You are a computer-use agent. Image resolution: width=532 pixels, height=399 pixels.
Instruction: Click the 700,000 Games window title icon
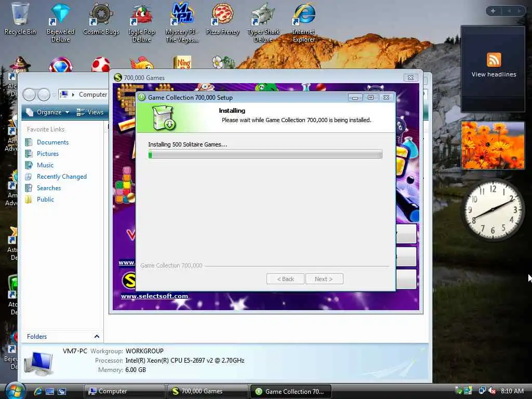point(118,78)
